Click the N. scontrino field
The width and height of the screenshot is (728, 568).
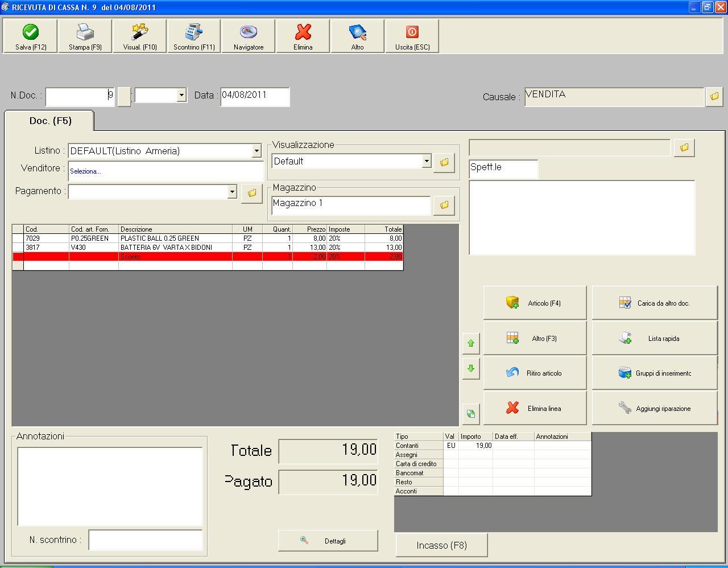click(x=146, y=540)
